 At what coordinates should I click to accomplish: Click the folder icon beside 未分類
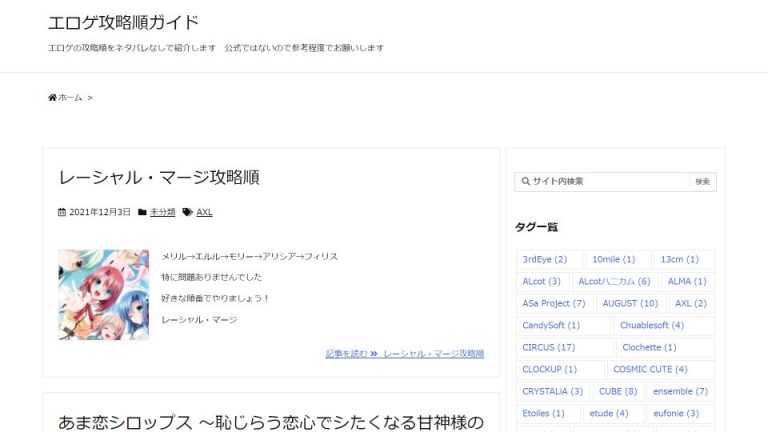(x=142, y=212)
